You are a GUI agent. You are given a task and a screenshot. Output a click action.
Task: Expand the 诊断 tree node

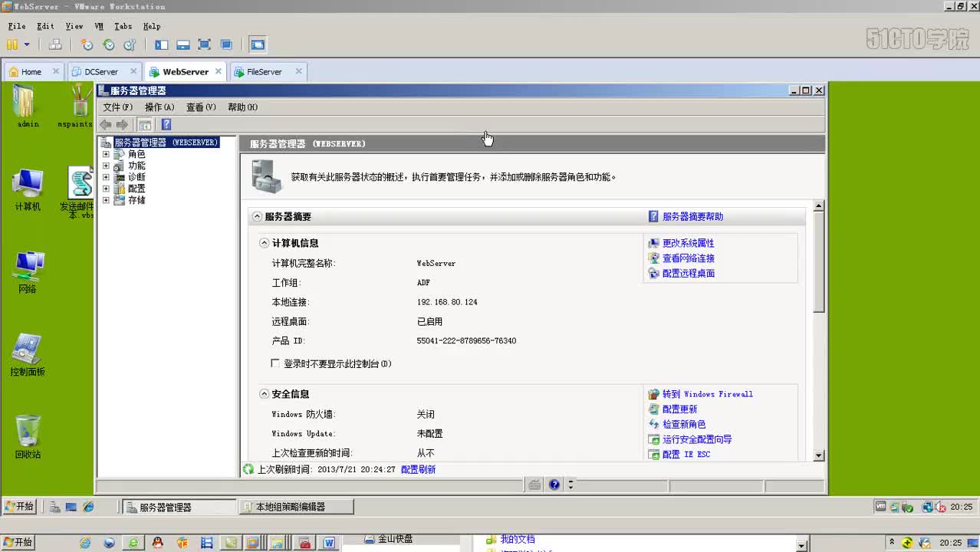click(106, 177)
